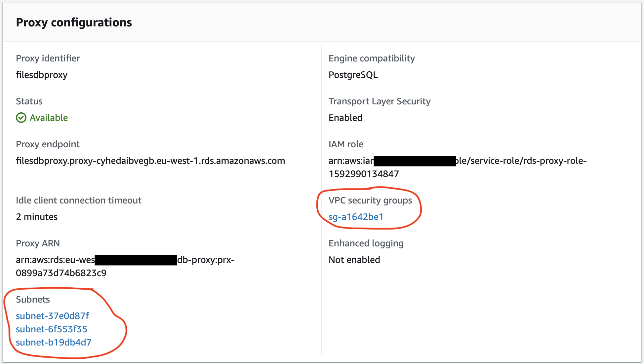
Task: Click the Engine compatibility label
Action: point(372,58)
